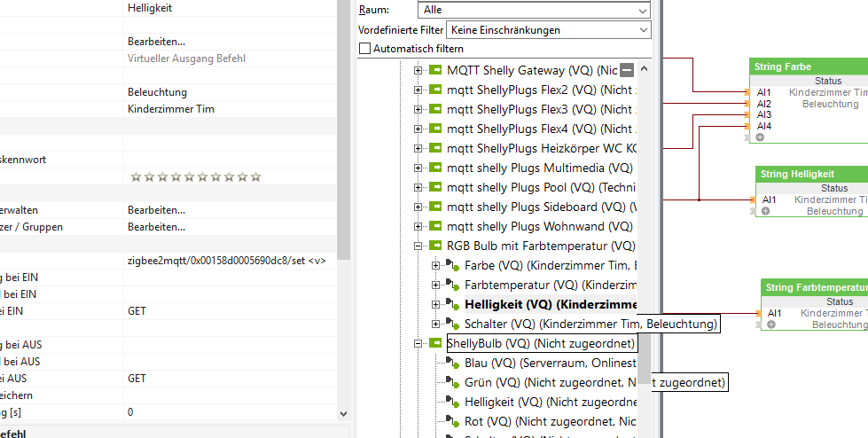Click the Blau (VQ) command icon
Image resolution: width=868 pixels, height=438 pixels.
click(x=453, y=364)
